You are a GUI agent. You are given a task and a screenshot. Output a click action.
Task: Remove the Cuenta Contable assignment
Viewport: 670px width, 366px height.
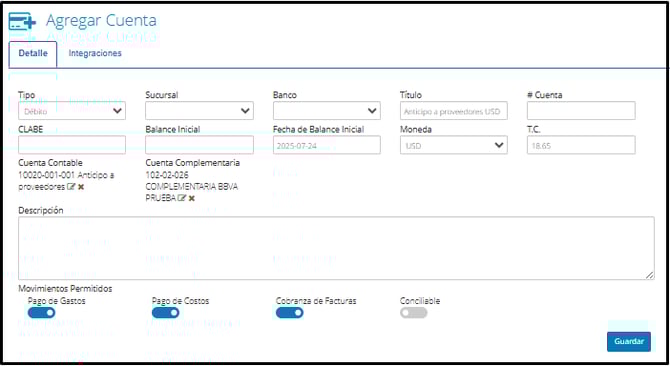click(81, 187)
